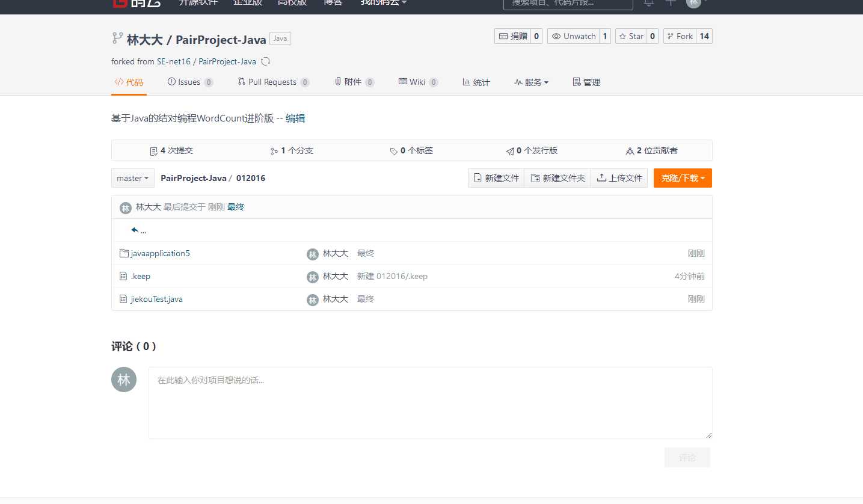Viewport: 863px width, 504px height.
Task: Click commit author avatar in header row
Action: 126,207
